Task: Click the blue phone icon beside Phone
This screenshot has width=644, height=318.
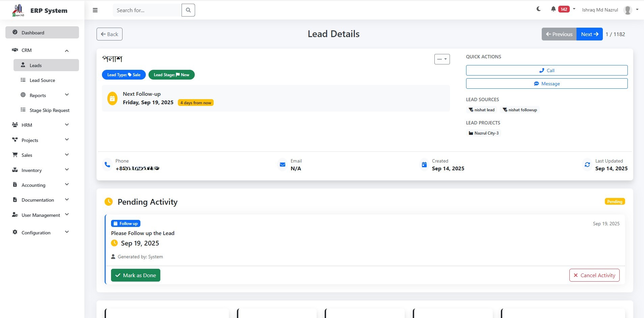Action: tap(107, 165)
